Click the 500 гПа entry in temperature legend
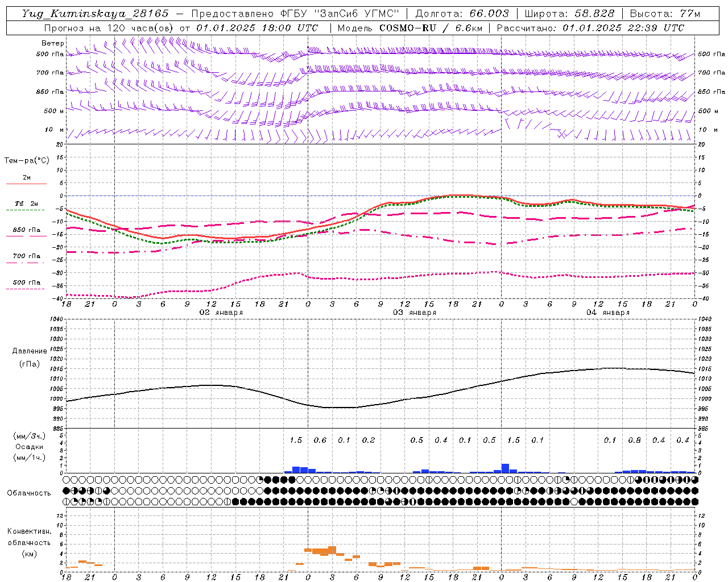 pyautogui.click(x=26, y=282)
